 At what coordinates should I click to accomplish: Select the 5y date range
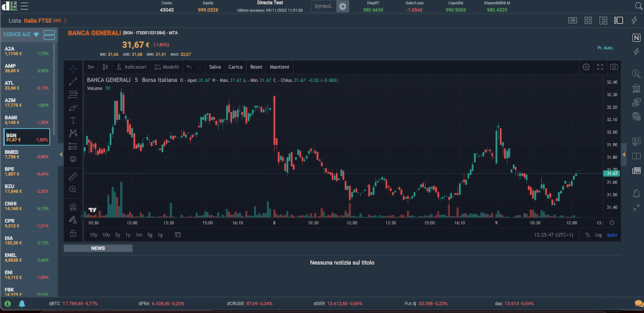click(118, 235)
